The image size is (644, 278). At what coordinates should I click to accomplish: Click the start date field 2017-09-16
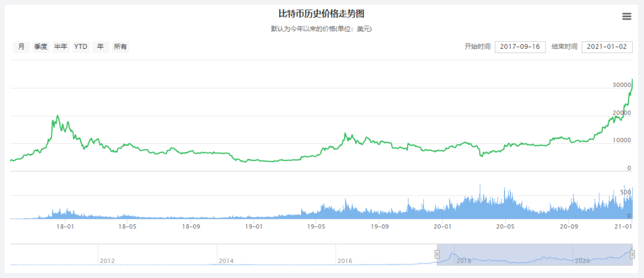[520, 47]
